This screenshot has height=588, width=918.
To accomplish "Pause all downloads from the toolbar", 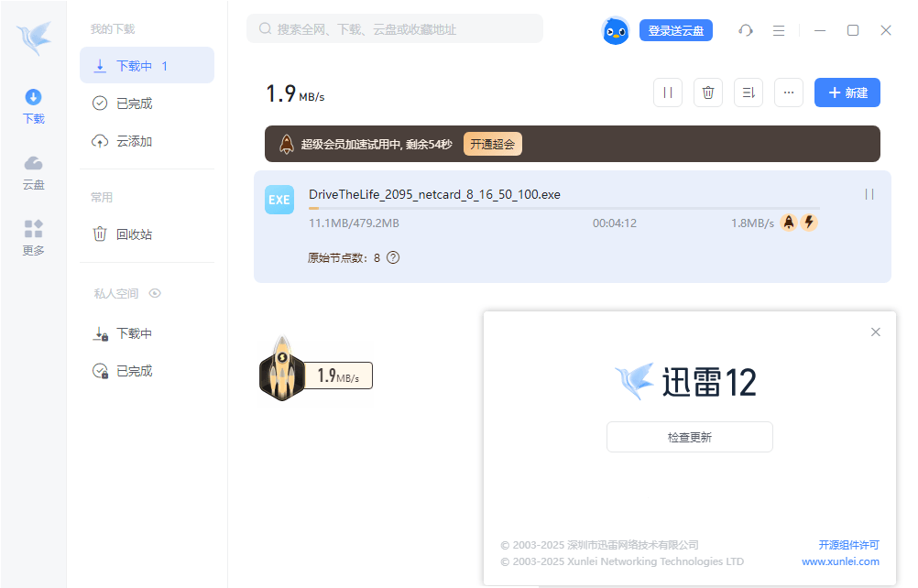I will pyautogui.click(x=668, y=93).
